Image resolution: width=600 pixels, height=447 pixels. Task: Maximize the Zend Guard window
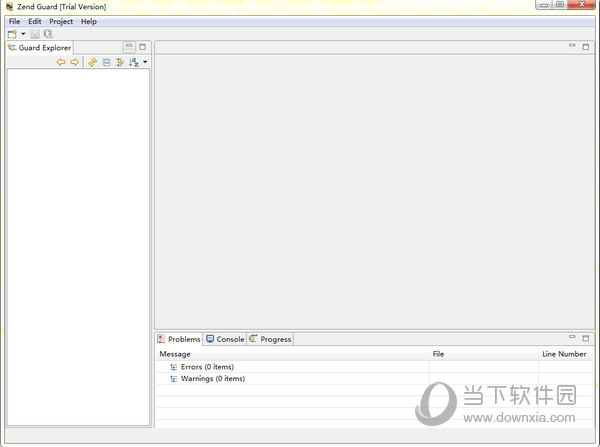click(x=560, y=5)
